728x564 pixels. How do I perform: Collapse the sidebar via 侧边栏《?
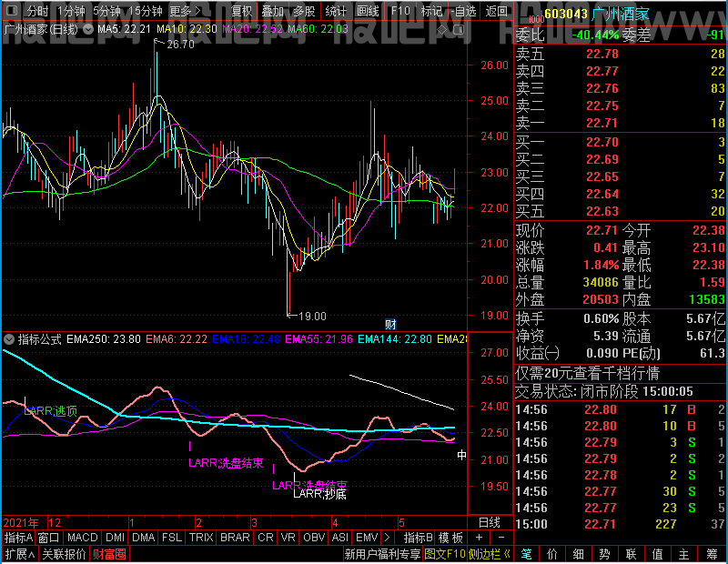tap(490, 554)
